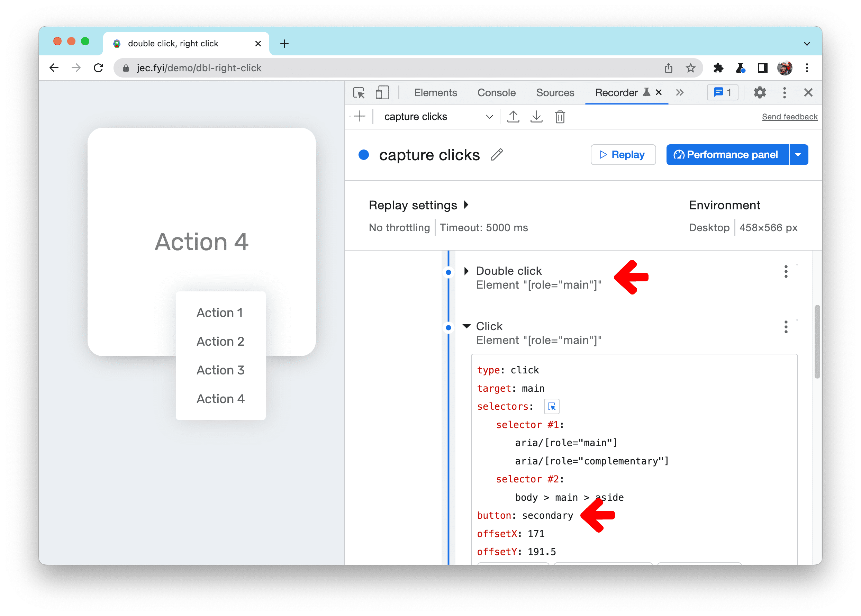Open the capture clicks recording dropdown

pos(488,116)
